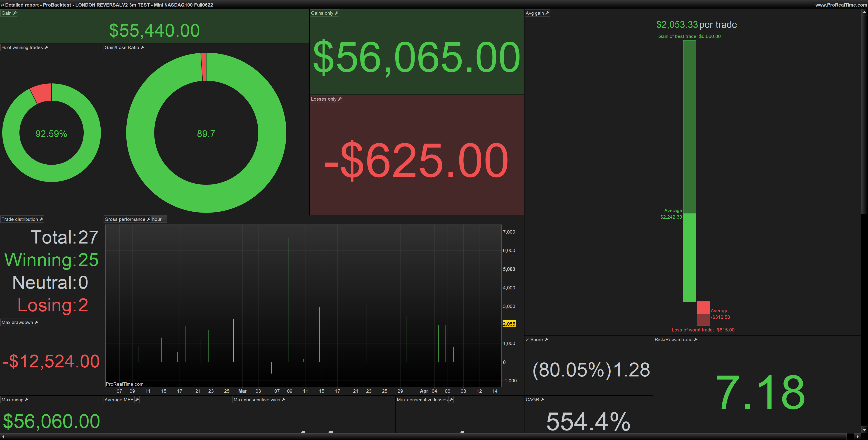Expand the hour period dropdown
The width and height of the screenshot is (868, 440).
tap(159, 219)
